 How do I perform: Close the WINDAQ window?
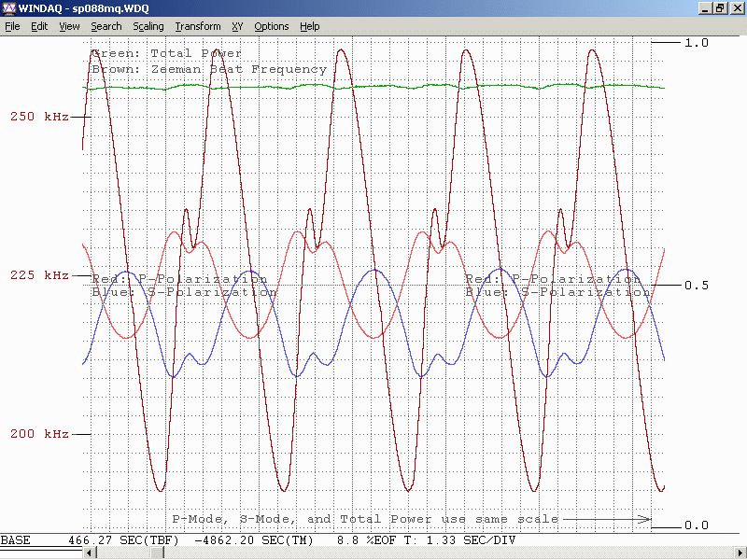[737, 7]
